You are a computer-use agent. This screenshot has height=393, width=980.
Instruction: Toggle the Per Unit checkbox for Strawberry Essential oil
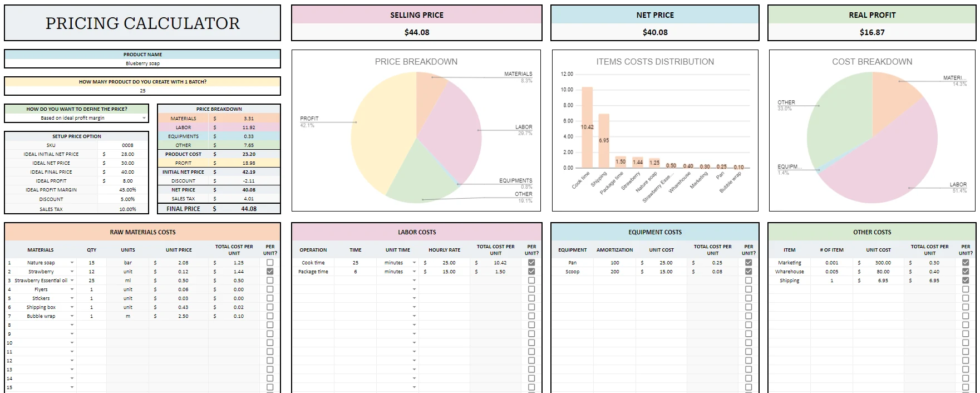pos(270,280)
